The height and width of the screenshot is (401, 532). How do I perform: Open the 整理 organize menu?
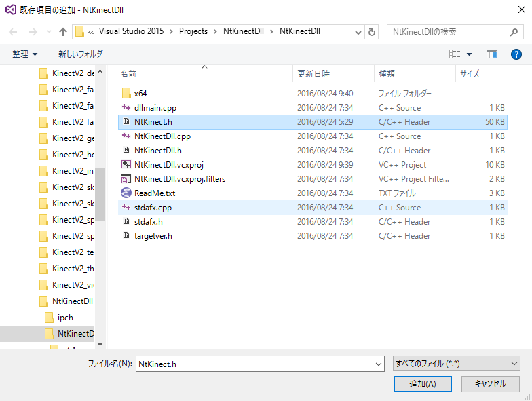coord(25,54)
